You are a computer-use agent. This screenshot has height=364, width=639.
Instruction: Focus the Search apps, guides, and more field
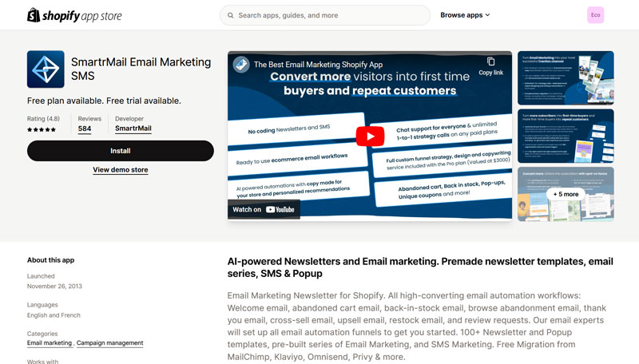tap(325, 15)
